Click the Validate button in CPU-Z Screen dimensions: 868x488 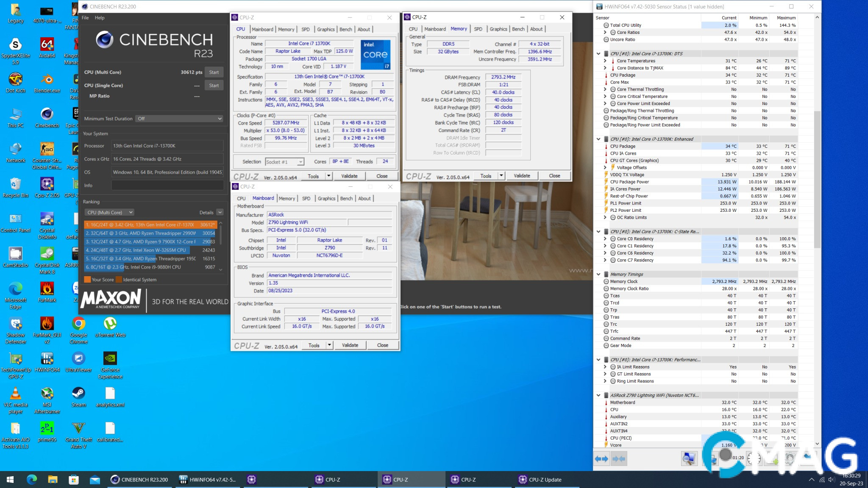(x=350, y=345)
